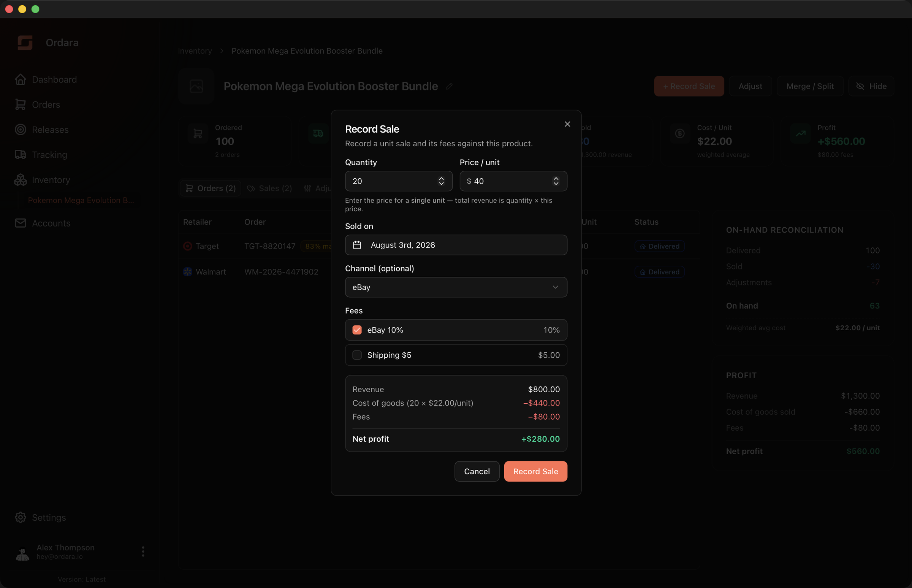The image size is (912, 588).
Task: Click the Net profit +$280.00 value
Action: click(541, 439)
